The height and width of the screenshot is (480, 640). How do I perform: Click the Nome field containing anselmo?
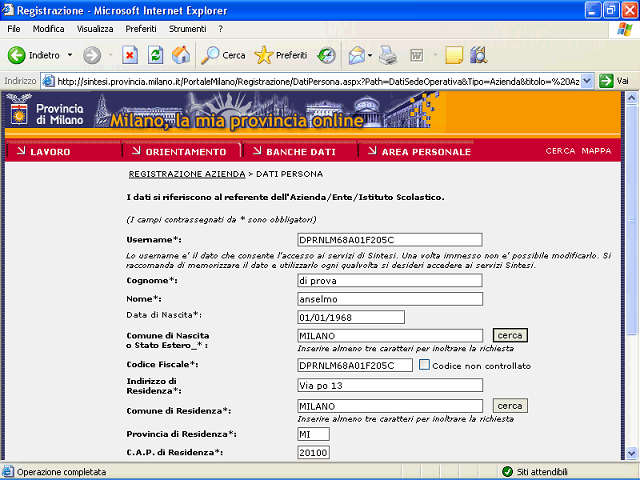pos(390,299)
